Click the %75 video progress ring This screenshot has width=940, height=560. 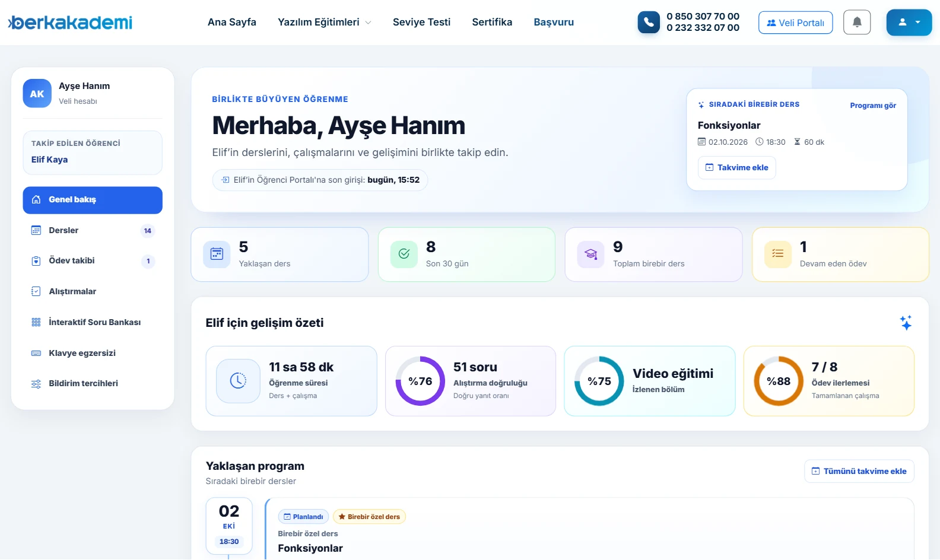tap(599, 381)
